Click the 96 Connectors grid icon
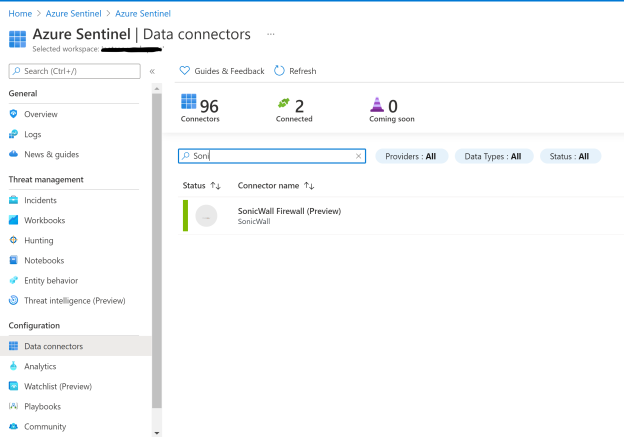Viewport: 624px width, 437px height. [x=189, y=101]
